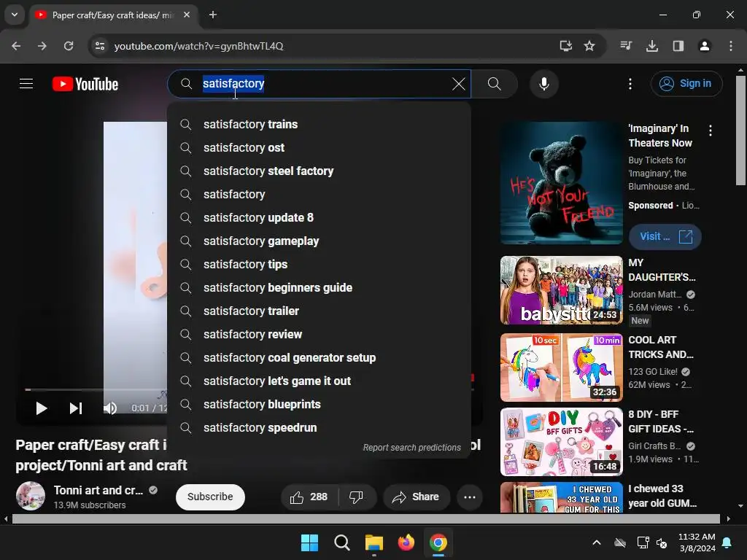The height and width of the screenshot is (560, 747).
Task: Open the Imaginary teddy bear ad thumbnail
Action: pos(561,183)
